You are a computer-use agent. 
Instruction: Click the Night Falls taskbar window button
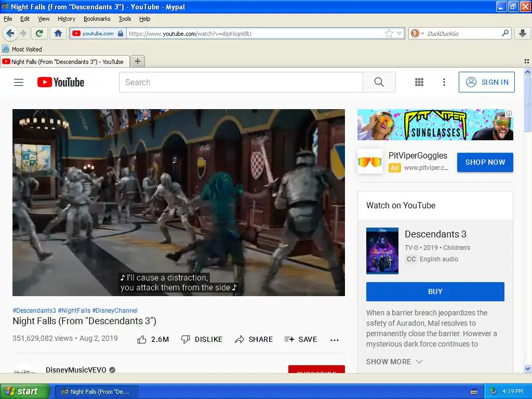(96, 392)
